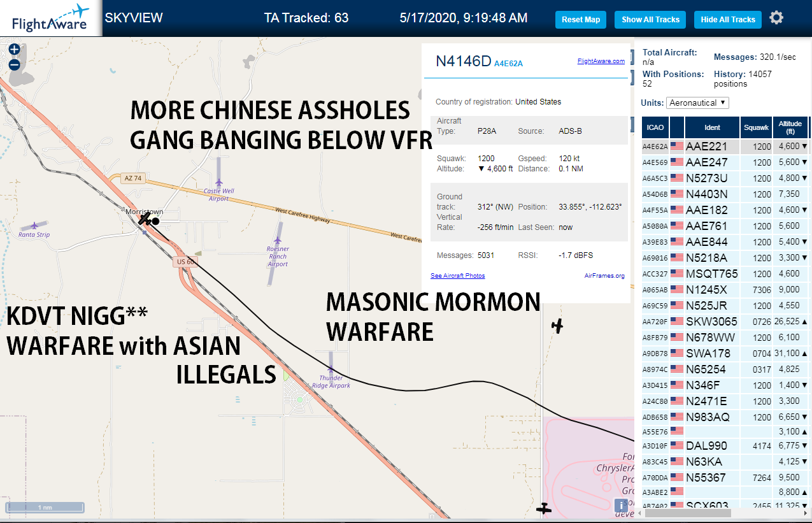Viewport: 812px width, 523px height.
Task: Select the N983AQ aircraft row
Action: pos(726,417)
